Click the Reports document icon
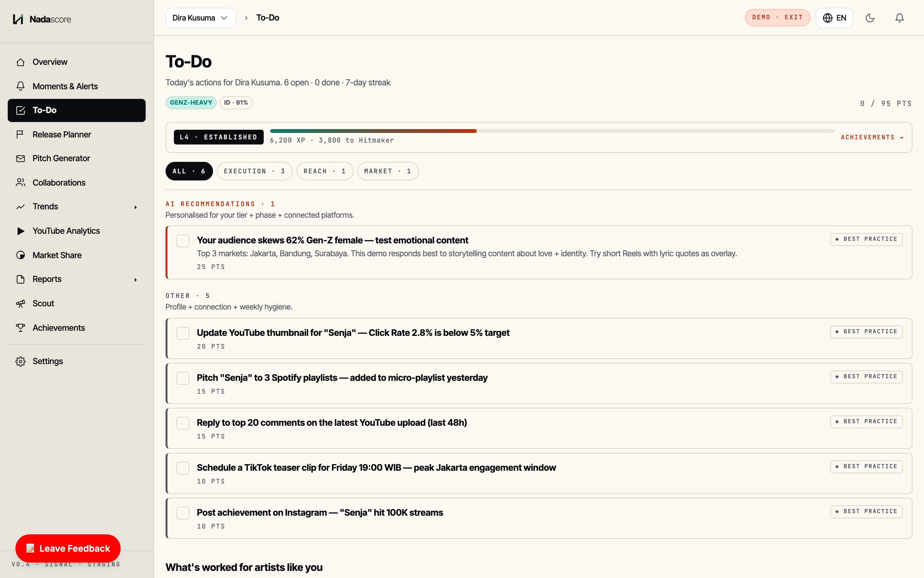 tap(21, 279)
